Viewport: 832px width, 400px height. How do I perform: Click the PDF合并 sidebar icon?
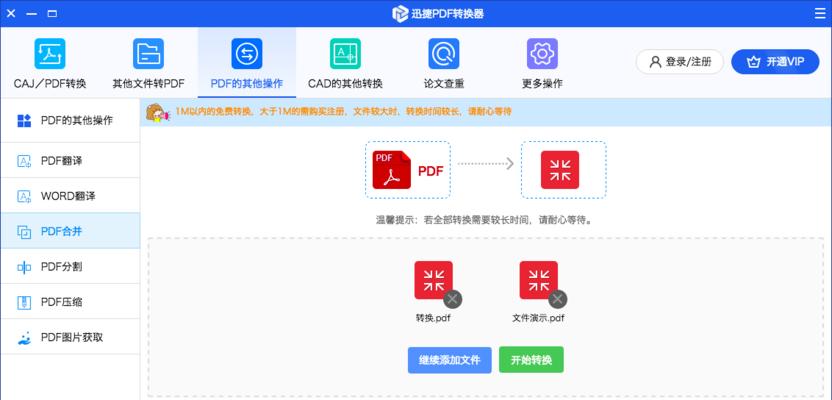(x=24, y=231)
